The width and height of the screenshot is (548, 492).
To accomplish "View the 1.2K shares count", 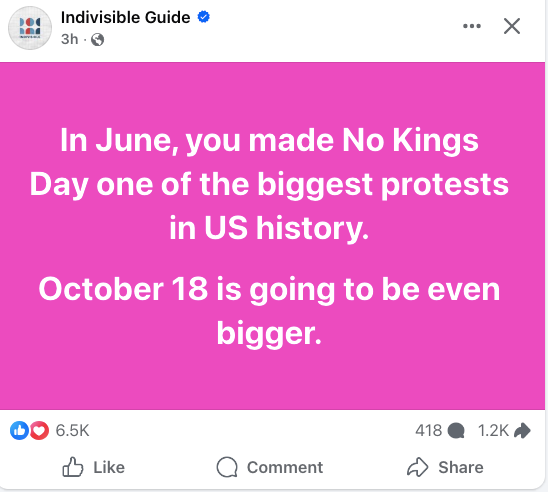I will pyautogui.click(x=493, y=430).
